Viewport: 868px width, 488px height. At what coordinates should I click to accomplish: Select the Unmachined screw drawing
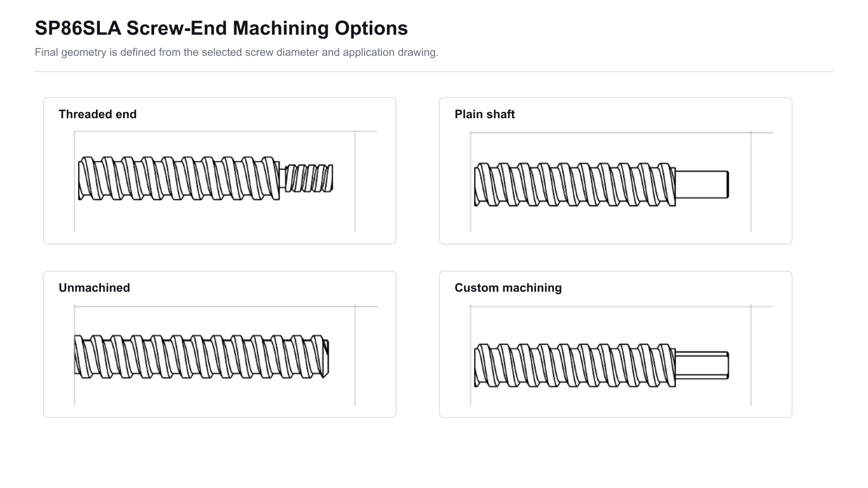(201, 356)
